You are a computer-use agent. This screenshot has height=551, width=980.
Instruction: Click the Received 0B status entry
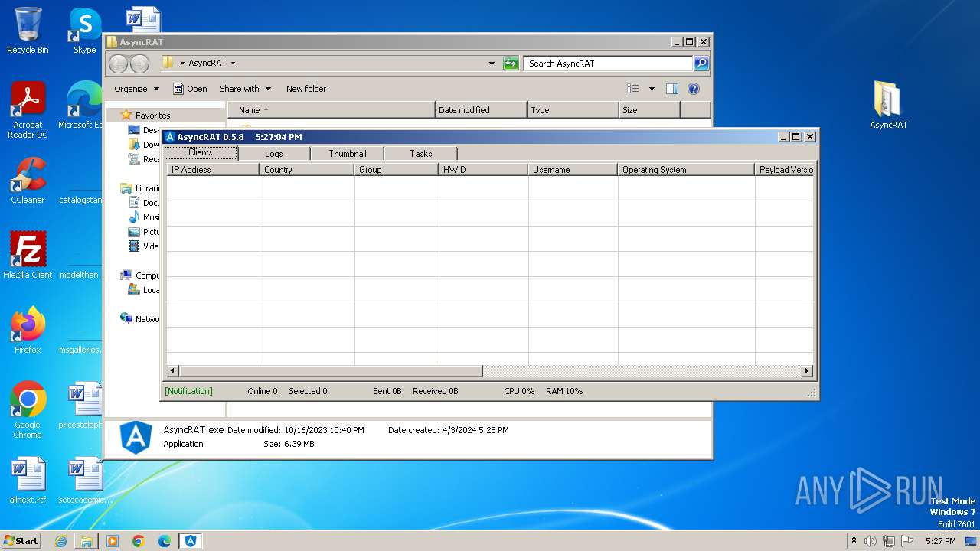436,391
